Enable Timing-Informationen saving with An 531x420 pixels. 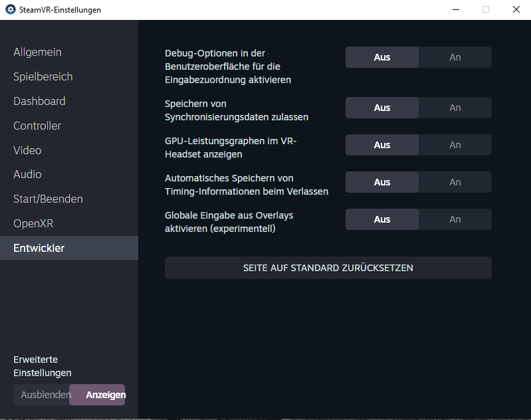455,182
